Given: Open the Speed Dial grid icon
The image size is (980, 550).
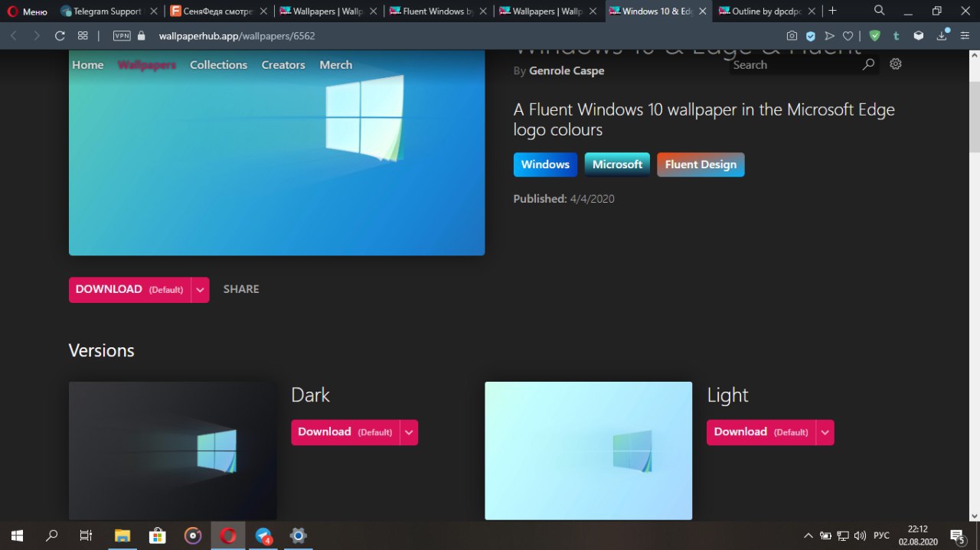Looking at the screenshot, I should 83,36.
